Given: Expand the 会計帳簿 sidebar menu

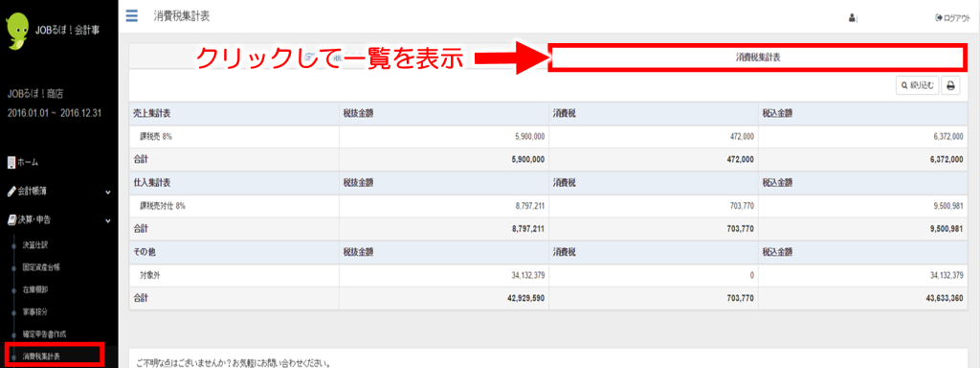Looking at the screenshot, I should tap(58, 192).
